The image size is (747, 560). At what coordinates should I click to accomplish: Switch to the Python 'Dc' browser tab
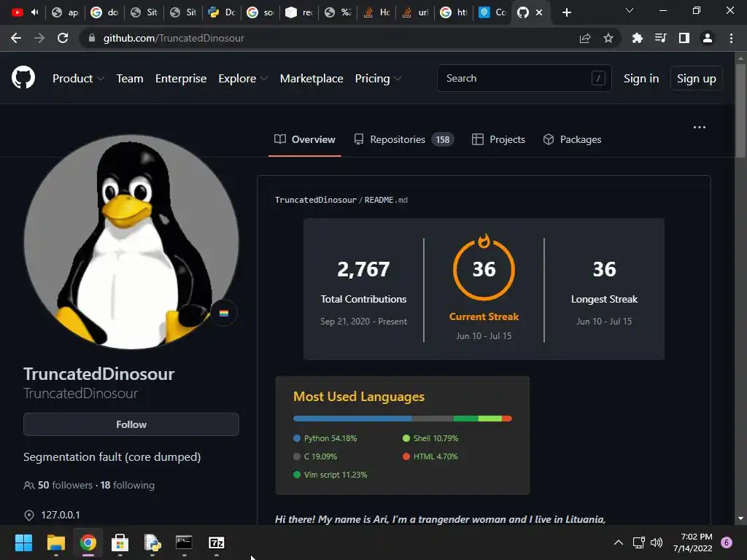point(222,12)
